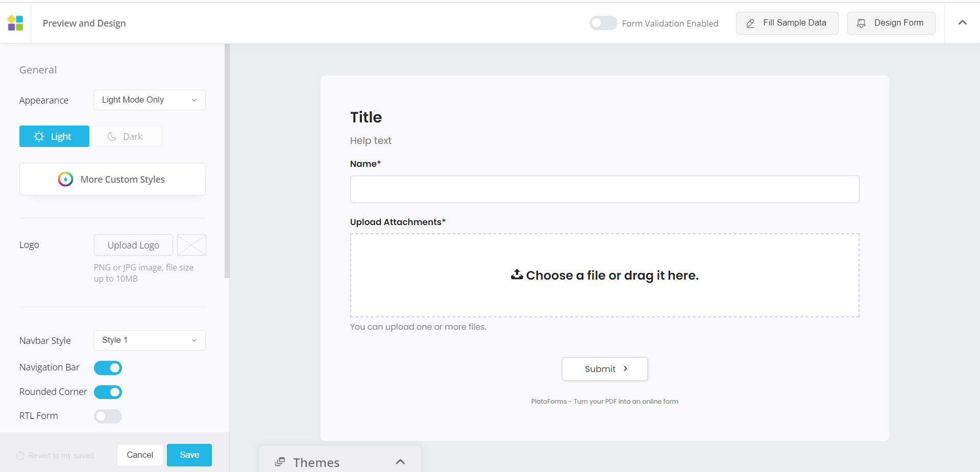Expand the Themes panel chevron

click(400, 462)
